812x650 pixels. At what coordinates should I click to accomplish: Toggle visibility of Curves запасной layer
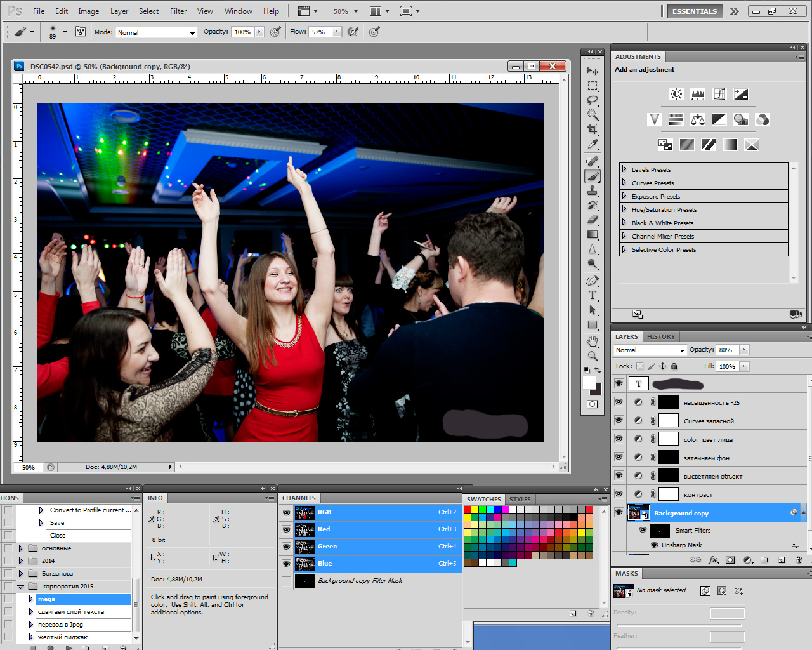(619, 420)
